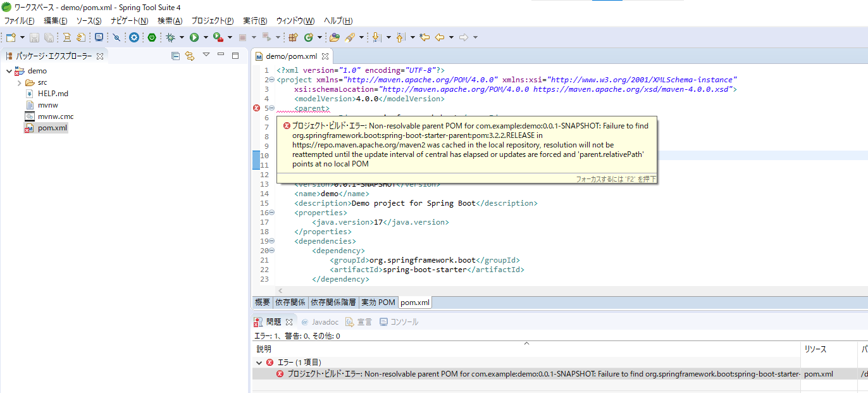Image resolution: width=868 pixels, height=393 pixels.
Task: Open the ウィンドウ menu
Action: 295,21
